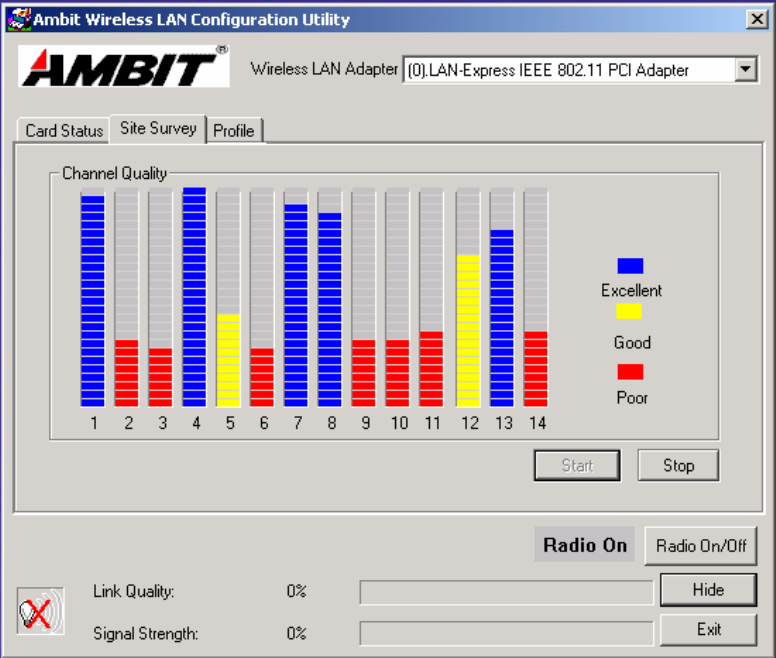Open the Wireless LAN Adapter dropdown arrow
The height and width of the screenshot is (658, 776).
click(x=746, y=69)
